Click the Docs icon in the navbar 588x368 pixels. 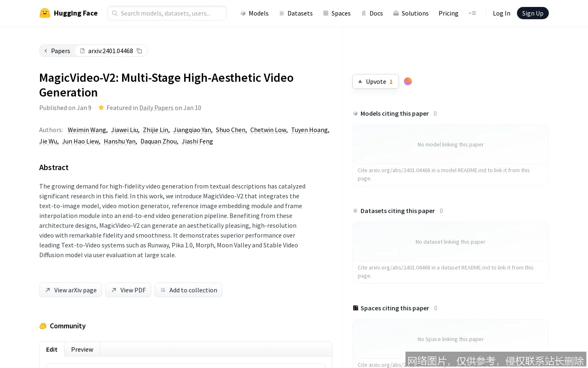coord(364,13)
